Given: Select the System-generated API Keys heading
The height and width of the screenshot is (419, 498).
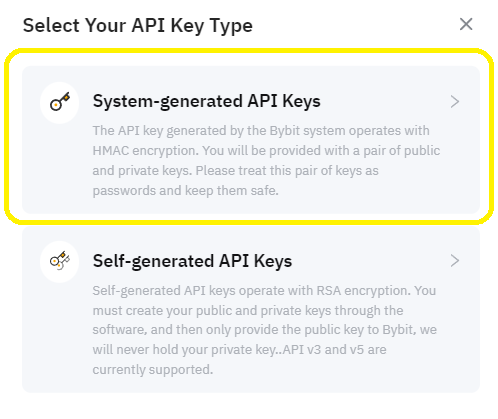Looking at the screenshot, I should coord(207,101).
